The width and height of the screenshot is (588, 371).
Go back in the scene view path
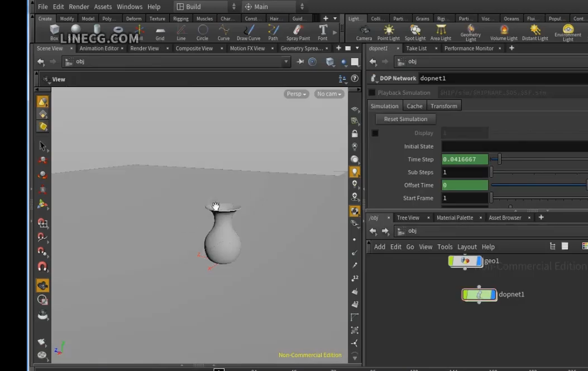point(41,61)
